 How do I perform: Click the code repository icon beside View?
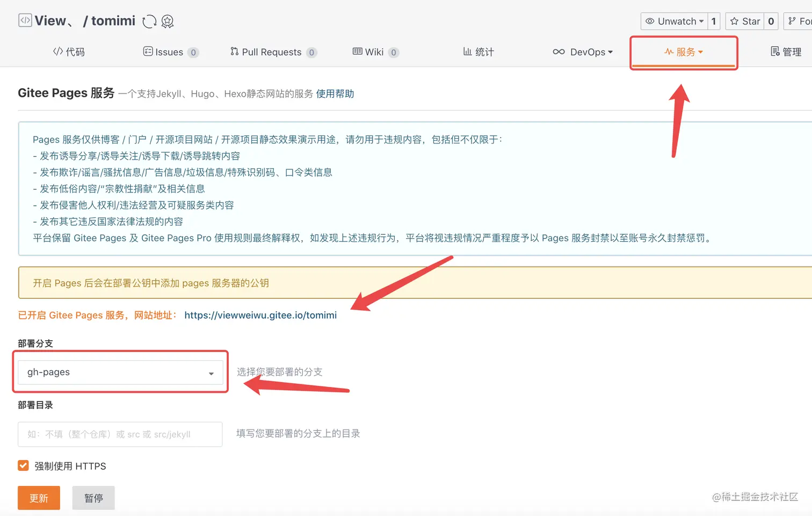point(25,20)
